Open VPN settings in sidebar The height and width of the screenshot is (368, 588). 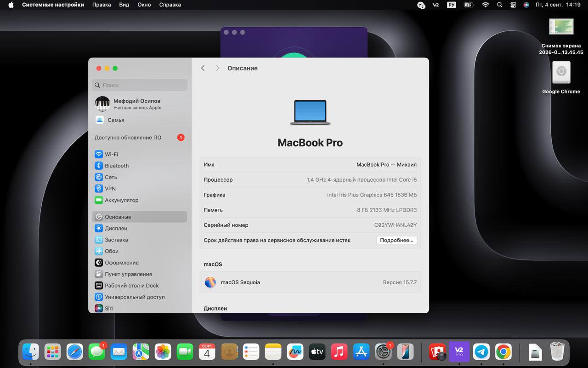[140, 189]
